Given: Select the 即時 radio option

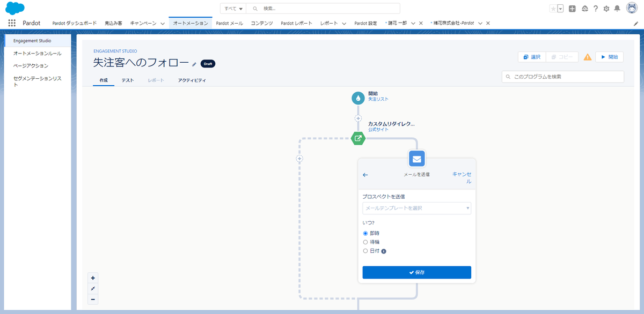Looking at the screenshot, I should [365, 234].
